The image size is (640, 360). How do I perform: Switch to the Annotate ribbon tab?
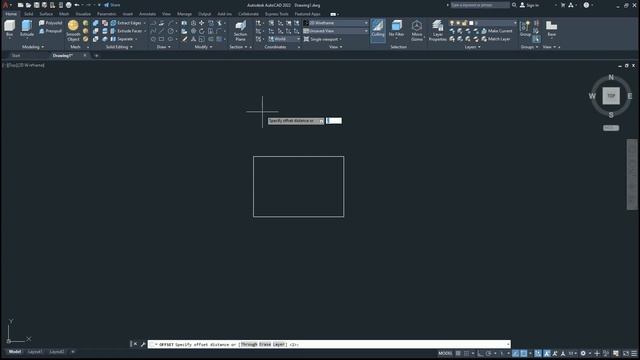[147, 14]
